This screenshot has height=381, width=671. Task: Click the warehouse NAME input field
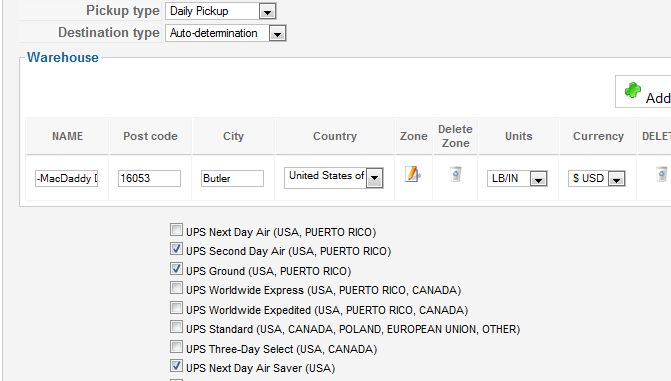(x=66, y=178)
